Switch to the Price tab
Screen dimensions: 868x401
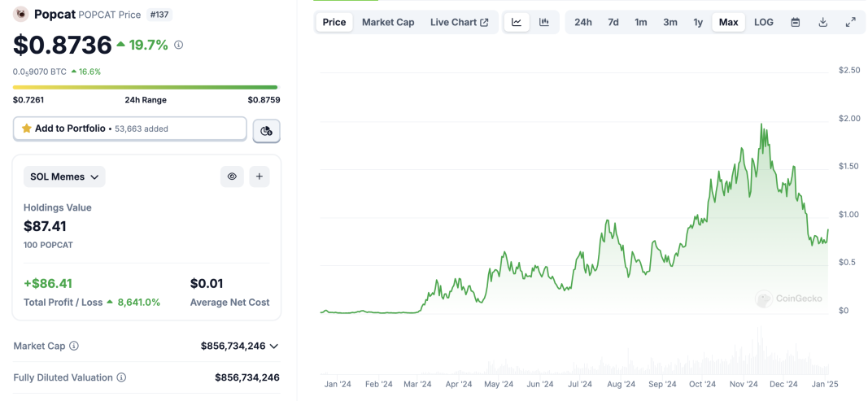(334, 22)
